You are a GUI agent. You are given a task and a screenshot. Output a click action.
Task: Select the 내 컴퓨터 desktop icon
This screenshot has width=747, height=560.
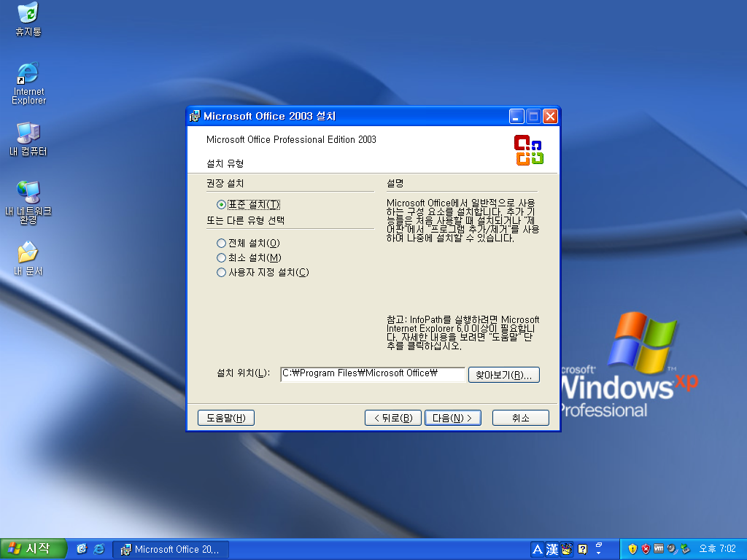click(28, 139)
